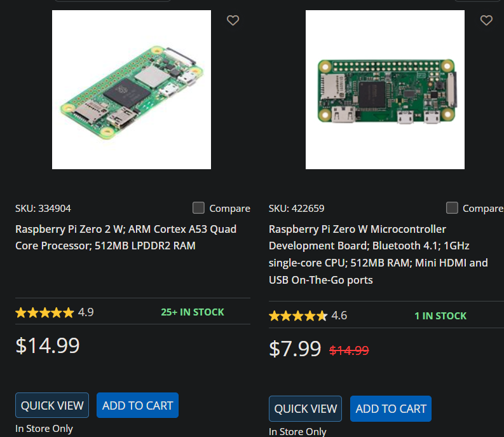Enable Compare checkbox for SKU 422659
The height and width of the screenshot is (437, 504).
[x=452, y=208]
